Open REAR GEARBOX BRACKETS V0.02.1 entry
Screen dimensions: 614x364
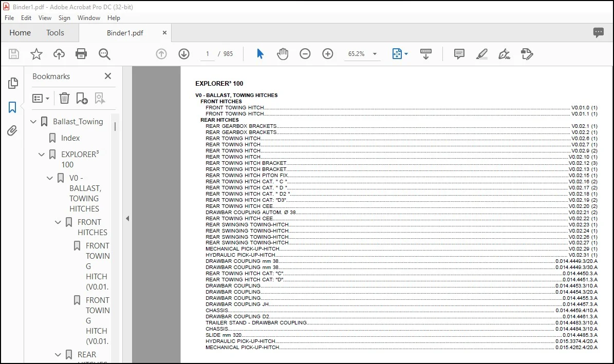(x=401, y=126)
